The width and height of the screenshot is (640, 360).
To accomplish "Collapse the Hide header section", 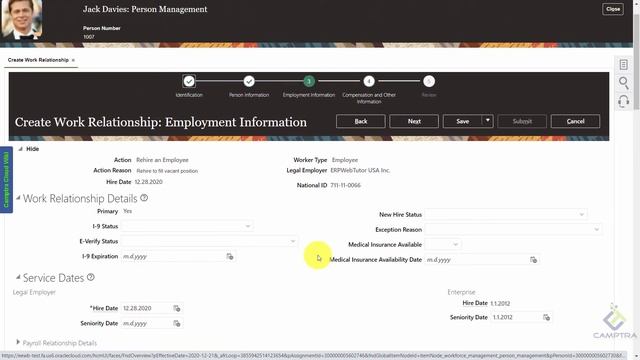I will [20, 149].
